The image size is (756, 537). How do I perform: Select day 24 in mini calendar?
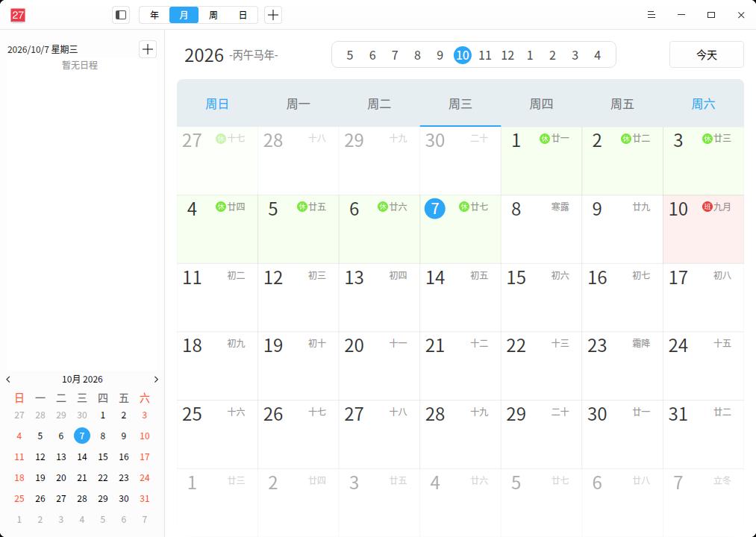pos(145,478)
